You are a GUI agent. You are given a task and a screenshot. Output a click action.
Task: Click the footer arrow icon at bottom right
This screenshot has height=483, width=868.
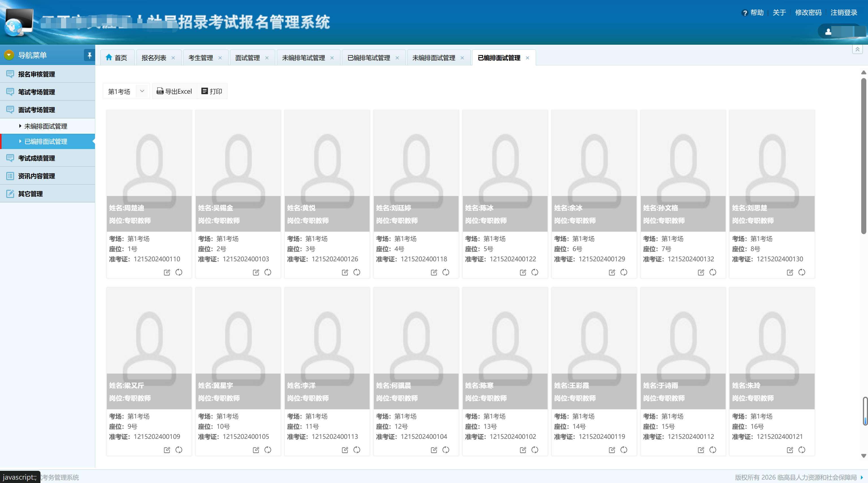pyautogui.click(x=862, y=477)
